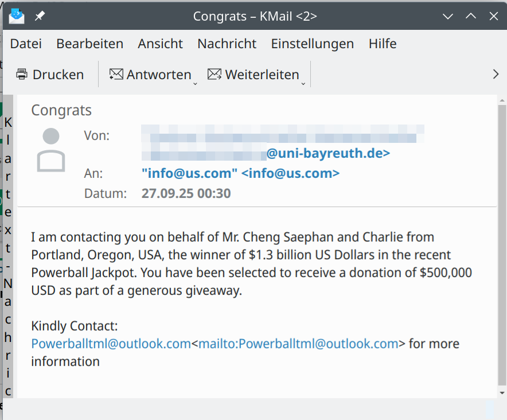Open the Hilfe menu
This screenshot has height=420, width=507.
point(382,44)
